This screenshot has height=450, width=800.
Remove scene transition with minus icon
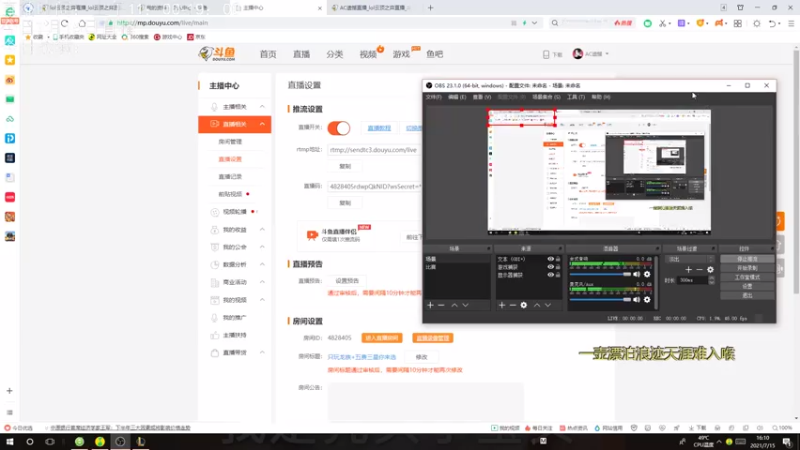coord(699,269)
